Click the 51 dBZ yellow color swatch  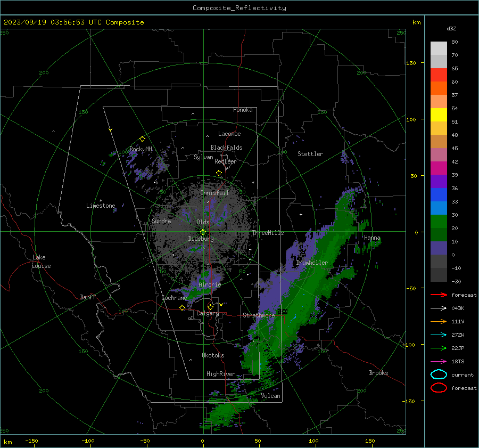439,115
